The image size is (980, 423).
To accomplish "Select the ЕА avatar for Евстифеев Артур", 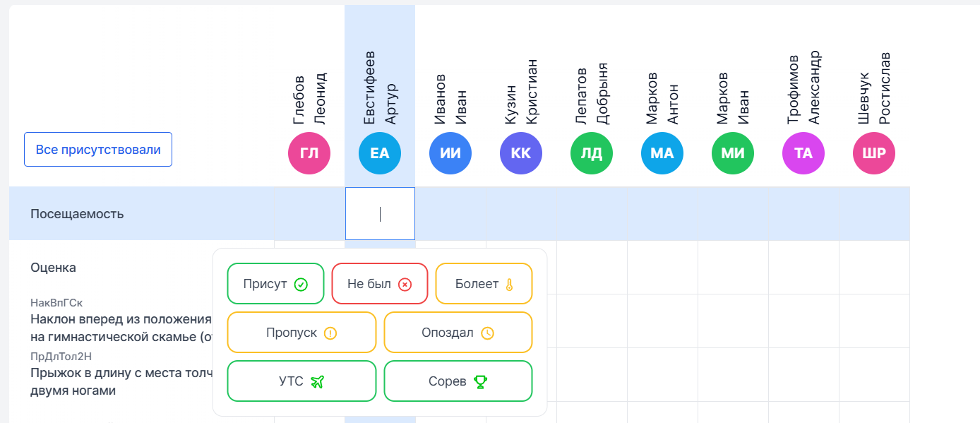I will click(380, 153).
